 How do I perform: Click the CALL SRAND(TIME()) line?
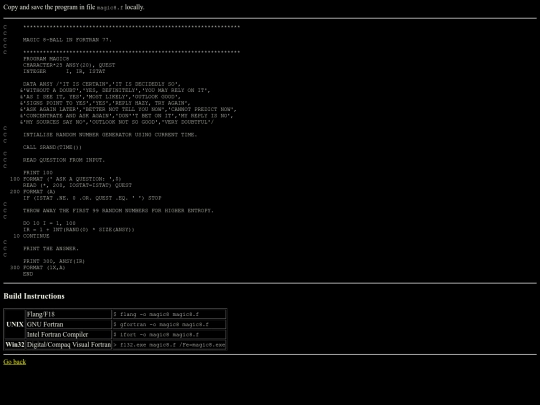coord(52,147)
